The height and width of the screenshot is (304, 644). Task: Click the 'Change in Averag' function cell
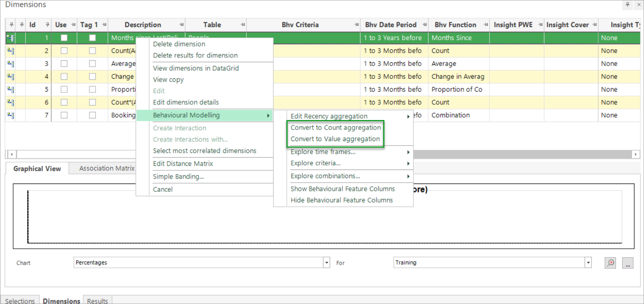(459, 76)
